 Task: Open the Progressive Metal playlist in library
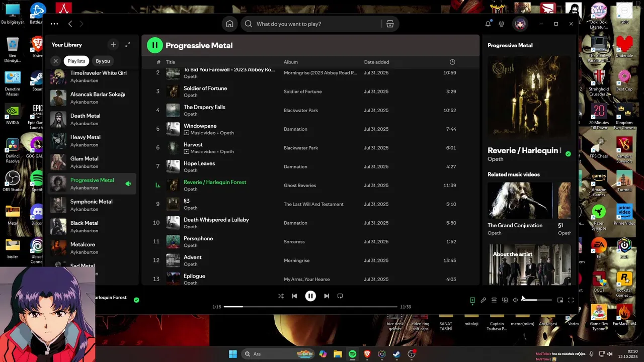point(92,184)
